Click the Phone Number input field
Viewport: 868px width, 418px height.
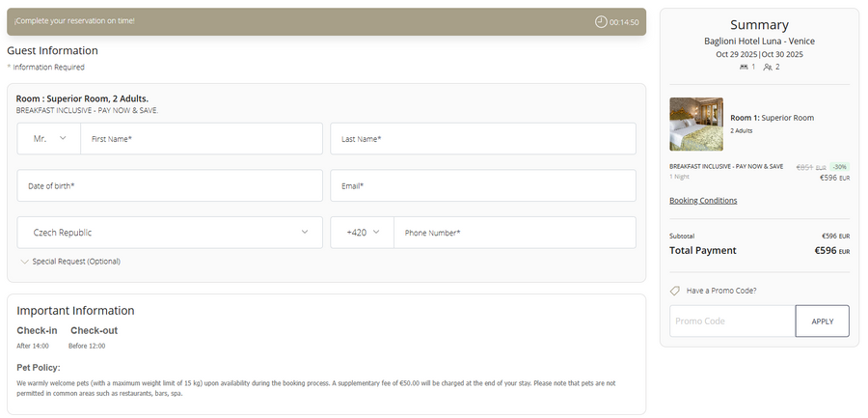pos(514,233)
